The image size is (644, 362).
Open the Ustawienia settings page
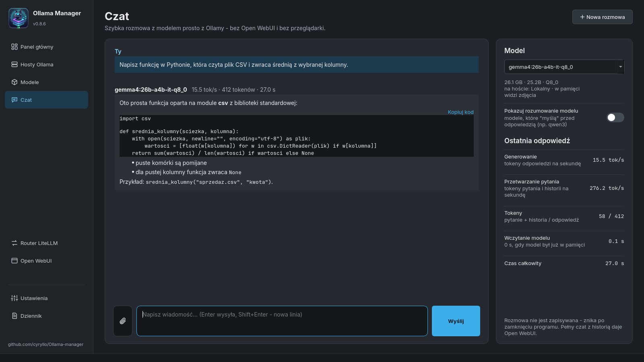[x=46, y=298]
